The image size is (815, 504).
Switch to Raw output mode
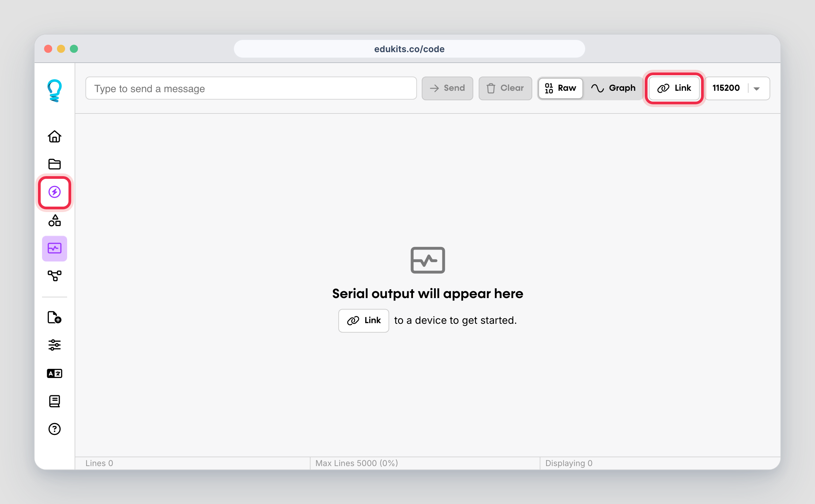tap(561, 88)
